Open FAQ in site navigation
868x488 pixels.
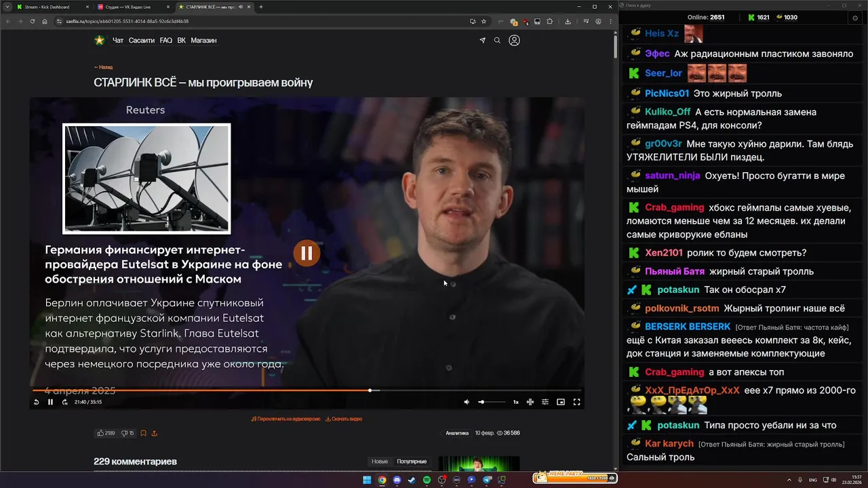coord(165,41)
